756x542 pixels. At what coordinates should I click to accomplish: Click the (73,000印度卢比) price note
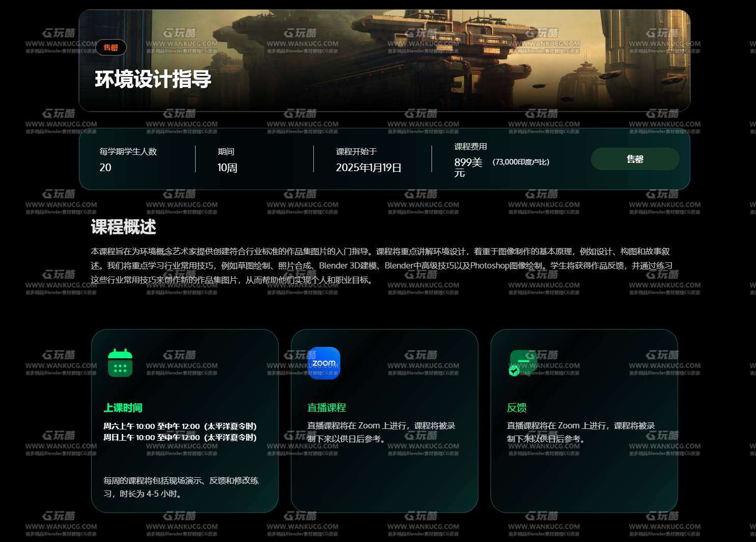pos(521,162)
